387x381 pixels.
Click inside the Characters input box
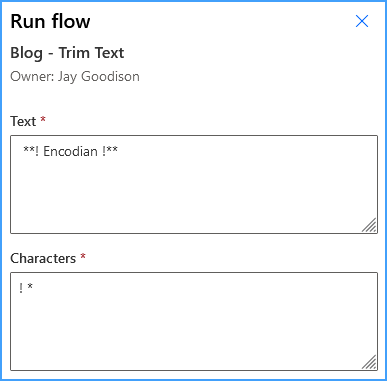194,321
